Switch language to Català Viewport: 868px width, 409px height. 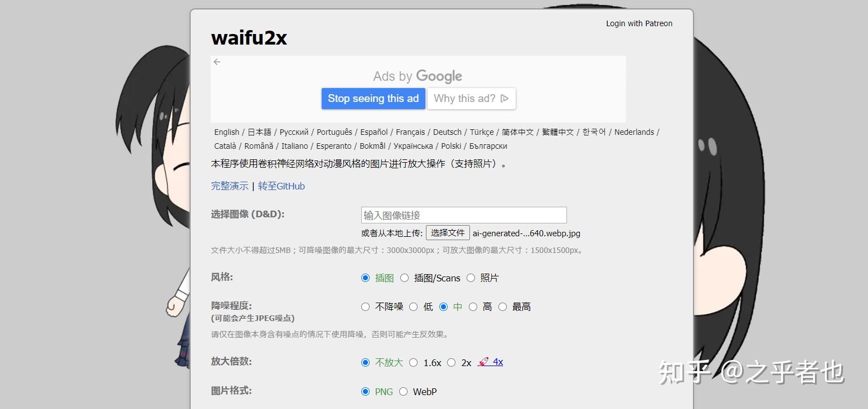[x=225, y=146]
